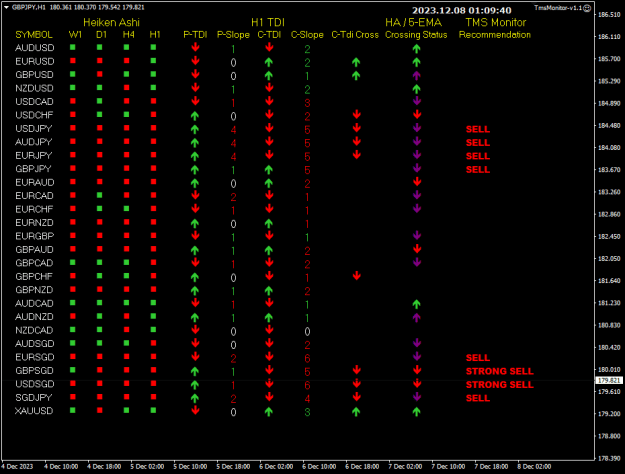Click the USDSGD C-Tdi Cross red down arrow
Screen dimensions: 625x474
(x=357, y=384)
